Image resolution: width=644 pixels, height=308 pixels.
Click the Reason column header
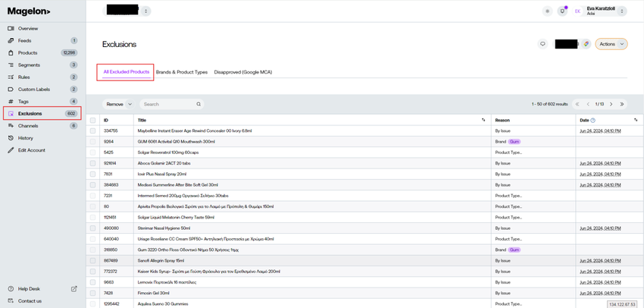click(503, 120)
